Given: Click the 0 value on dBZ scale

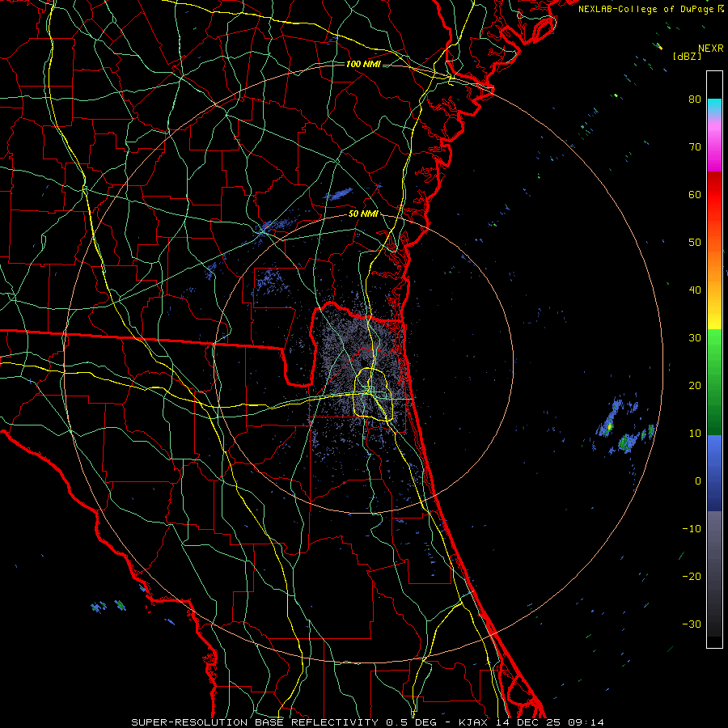Looking at the screenshot, I should tap(698, 481).
